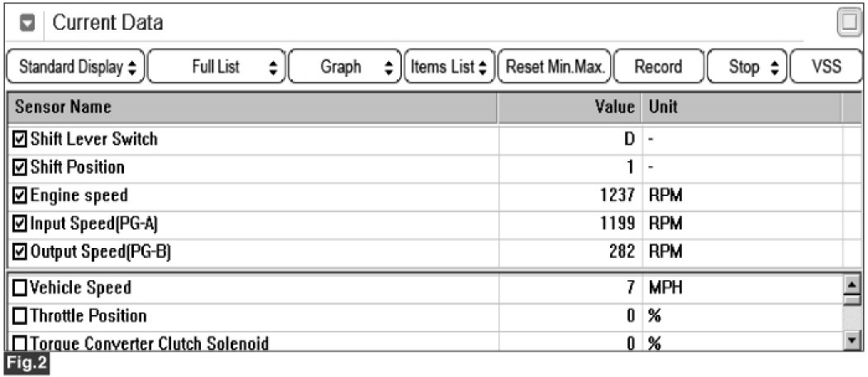Open the Standard Display dropdown

76,67
